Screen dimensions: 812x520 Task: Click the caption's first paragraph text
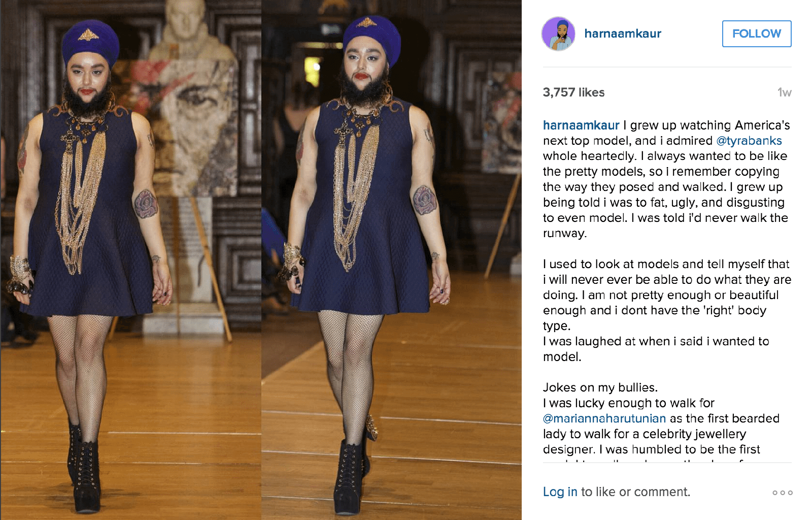666,179
